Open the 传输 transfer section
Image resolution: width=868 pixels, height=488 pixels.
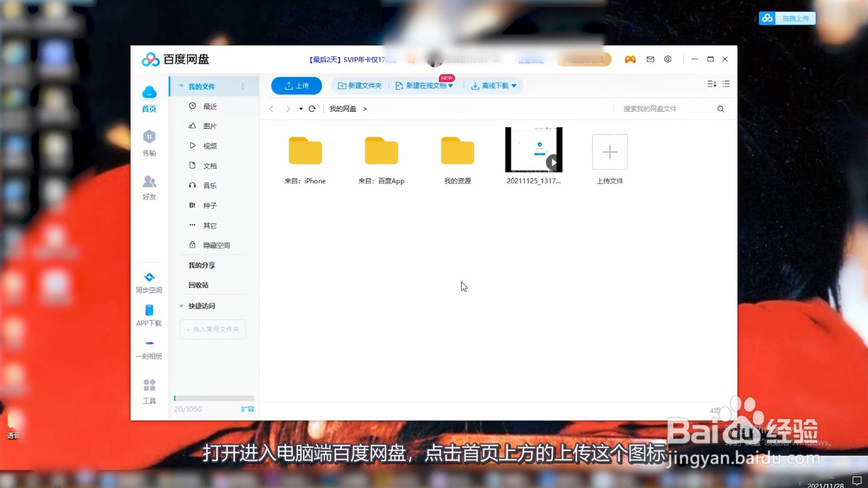tap(149, 143)
